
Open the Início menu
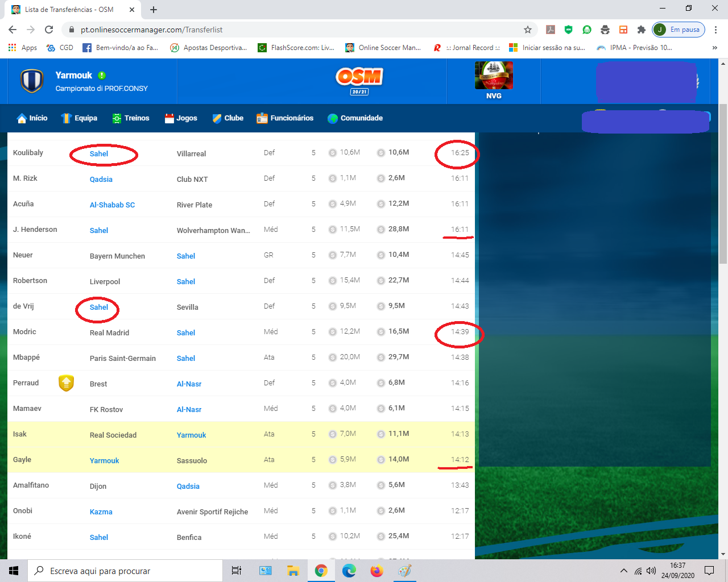pyautogui.click(x=32, y=118)
